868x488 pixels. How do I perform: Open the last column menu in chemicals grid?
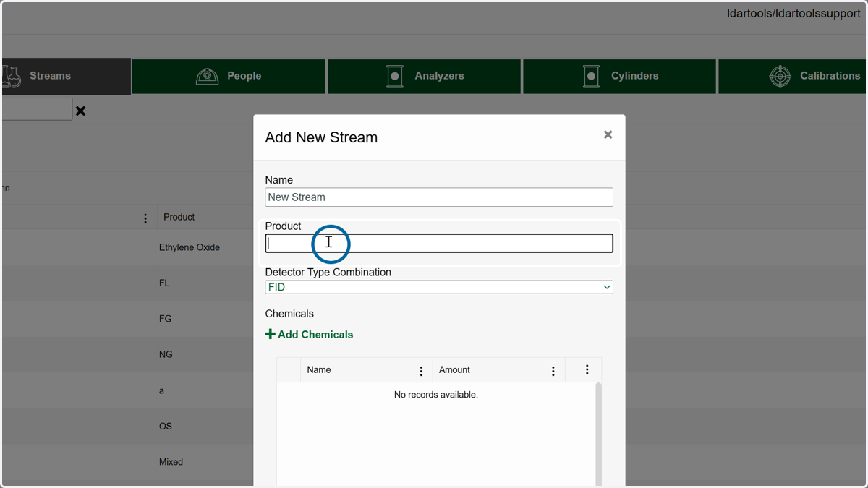(587, 369)
